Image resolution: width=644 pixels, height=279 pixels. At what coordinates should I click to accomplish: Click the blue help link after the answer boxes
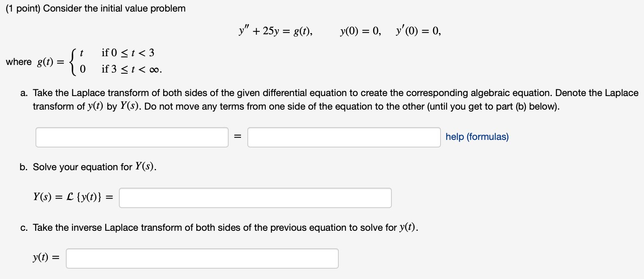[x=476, y=137]
